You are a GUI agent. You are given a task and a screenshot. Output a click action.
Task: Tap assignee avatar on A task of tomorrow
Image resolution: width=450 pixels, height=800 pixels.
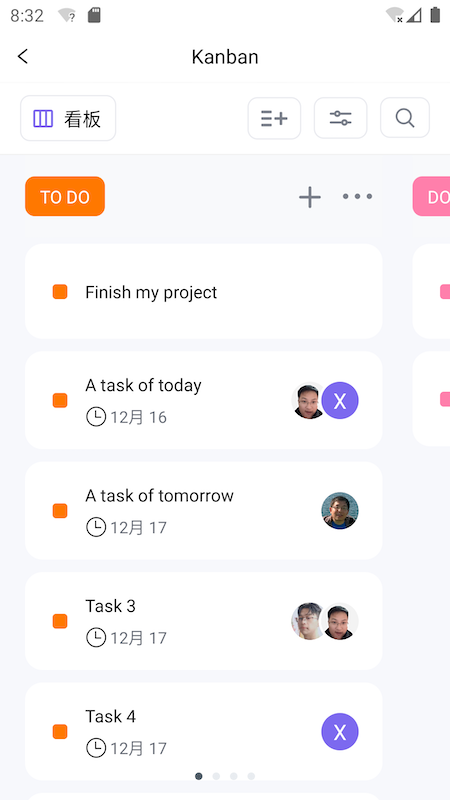(x=340, y=511)
